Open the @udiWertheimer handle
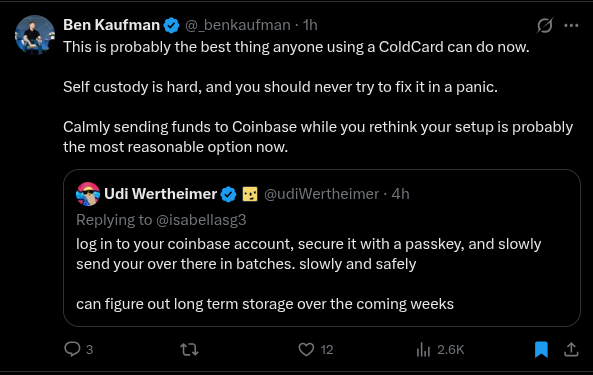This screenshot has height=375, width=593. tap(321, 194)
